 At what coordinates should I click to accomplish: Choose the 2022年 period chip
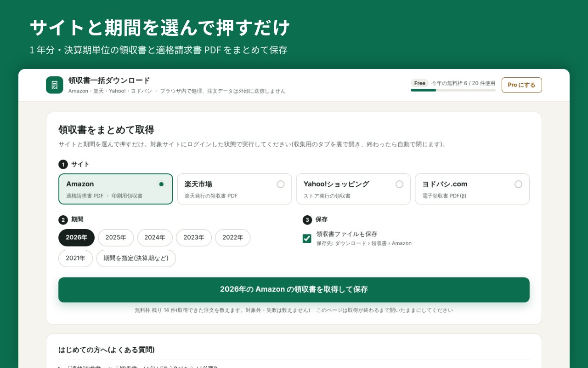[233, 238]
